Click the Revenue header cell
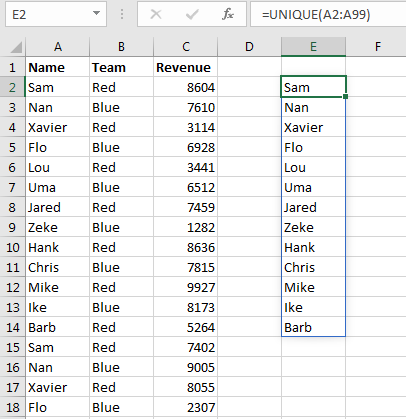Image resolution: width=406 pixels, height=419 pixels. pyautogui.click(x=185, y=68)
